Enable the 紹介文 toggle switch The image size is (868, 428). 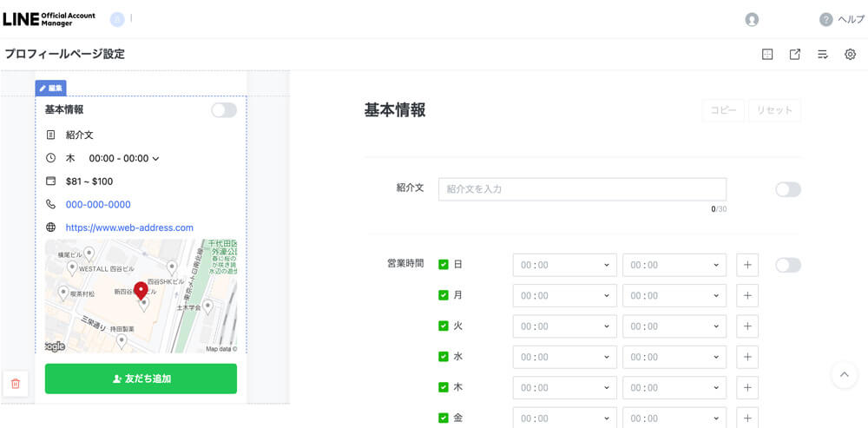787,189
